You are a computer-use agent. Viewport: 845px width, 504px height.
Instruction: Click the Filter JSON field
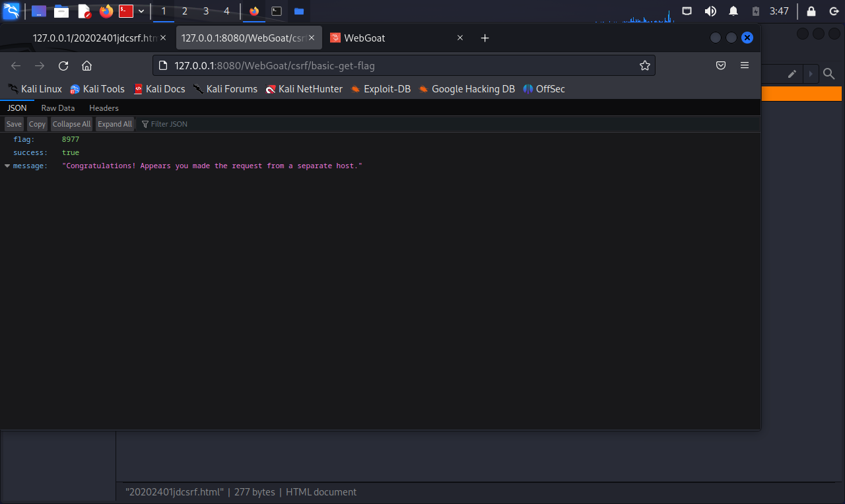click(449, 124)
